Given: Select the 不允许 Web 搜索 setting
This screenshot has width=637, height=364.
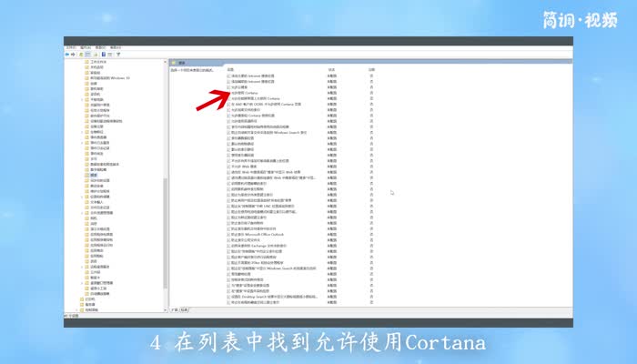Looking at the screenshot, I should point(244,167).
